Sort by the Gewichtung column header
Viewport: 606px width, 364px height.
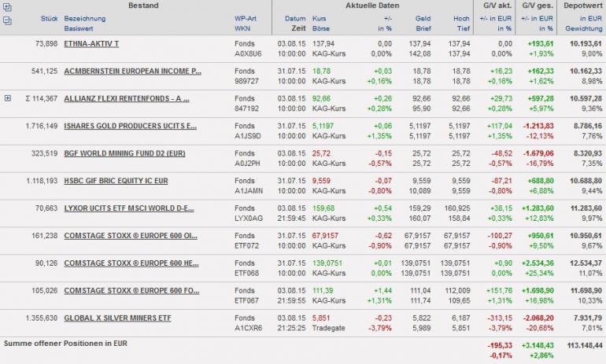coord(584,27)
